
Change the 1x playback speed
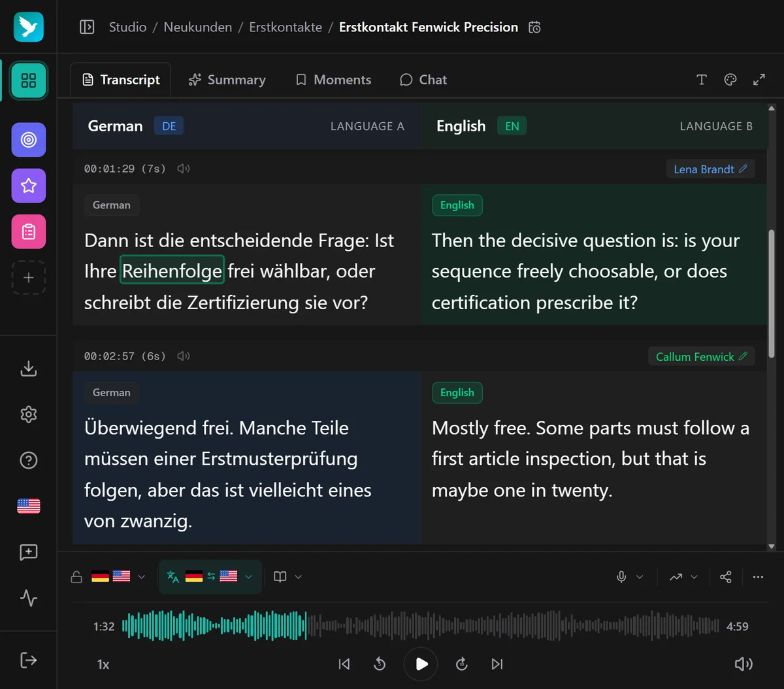(x=103, y=664)
